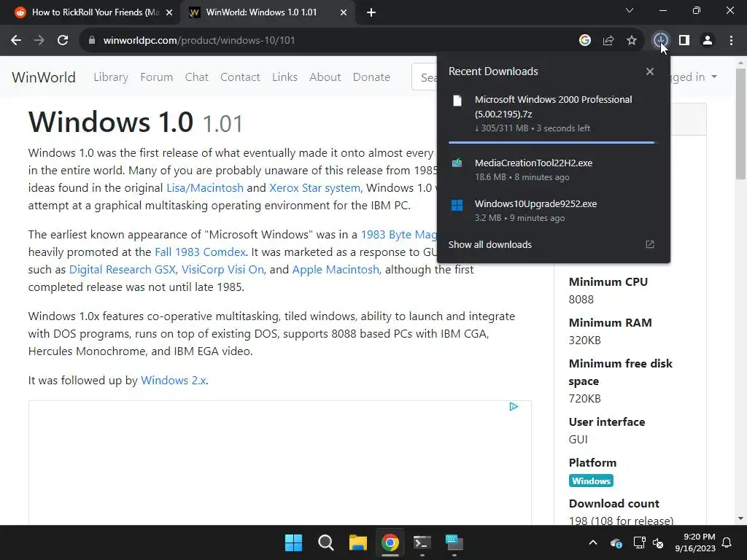Click the downloads toolbar icon
747x560 pixels.
click(660, 41)
